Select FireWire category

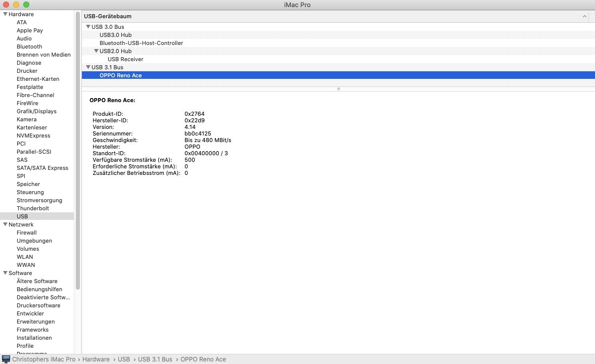[27, 103]
